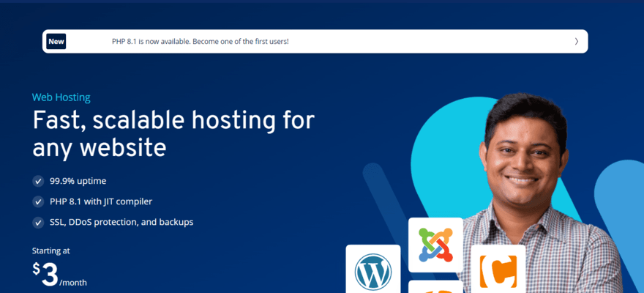The height and width of the screenshot is (293, 644).
Task: Click the check icon beside SSL, DDoS protection
Action: 38,223
